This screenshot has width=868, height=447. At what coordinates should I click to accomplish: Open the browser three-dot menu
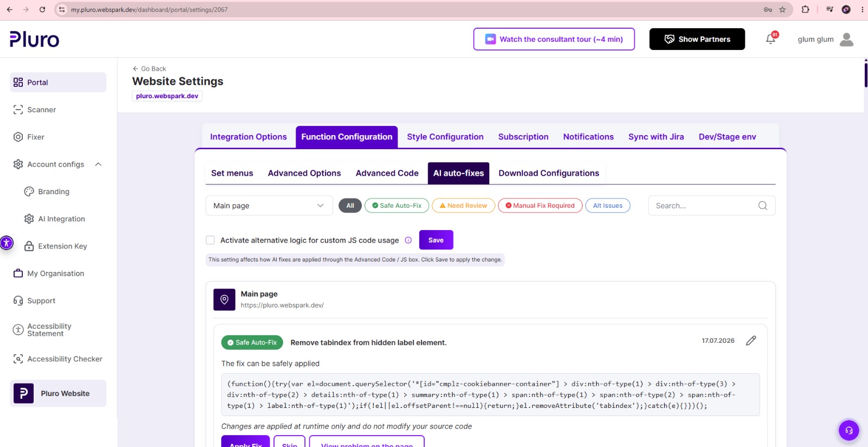click(862, 9)
